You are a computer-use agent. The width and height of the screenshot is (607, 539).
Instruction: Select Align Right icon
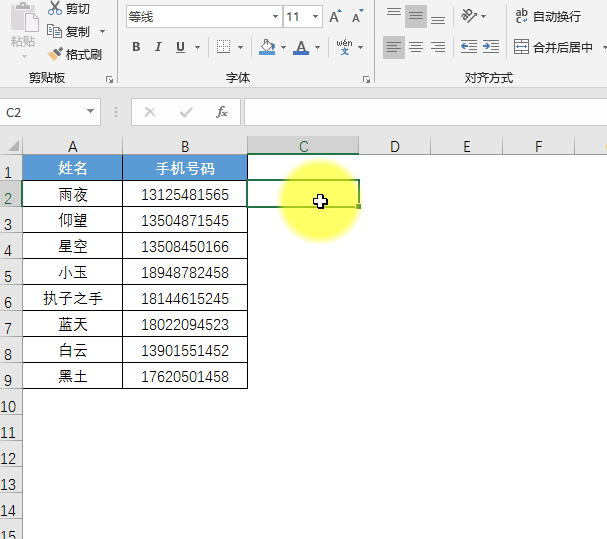pos(438,47)
